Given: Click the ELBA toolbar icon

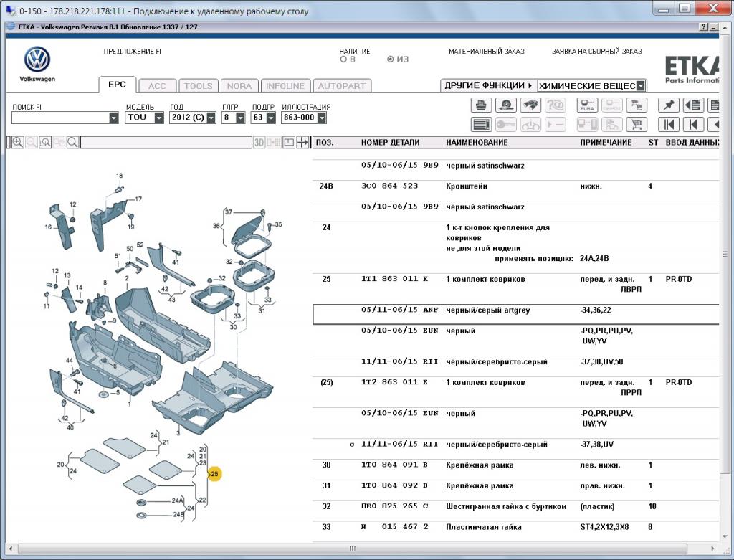Looking at the screenshot, I should pos(587,105).
